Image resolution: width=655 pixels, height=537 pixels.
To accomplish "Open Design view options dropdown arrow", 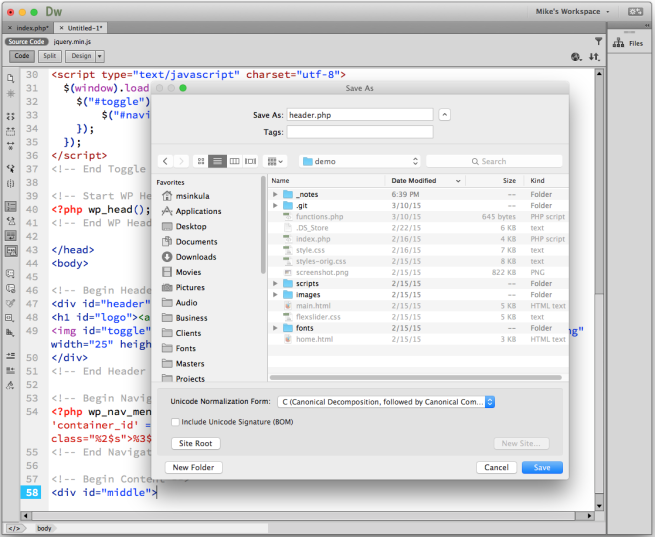I will pyautogui.click(x=99, y=56).
